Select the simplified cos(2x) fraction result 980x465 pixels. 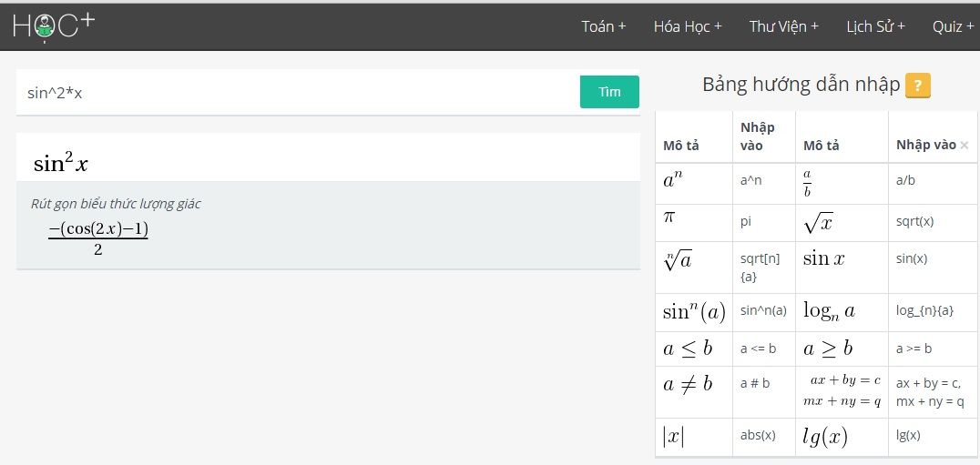pos(98,238)
